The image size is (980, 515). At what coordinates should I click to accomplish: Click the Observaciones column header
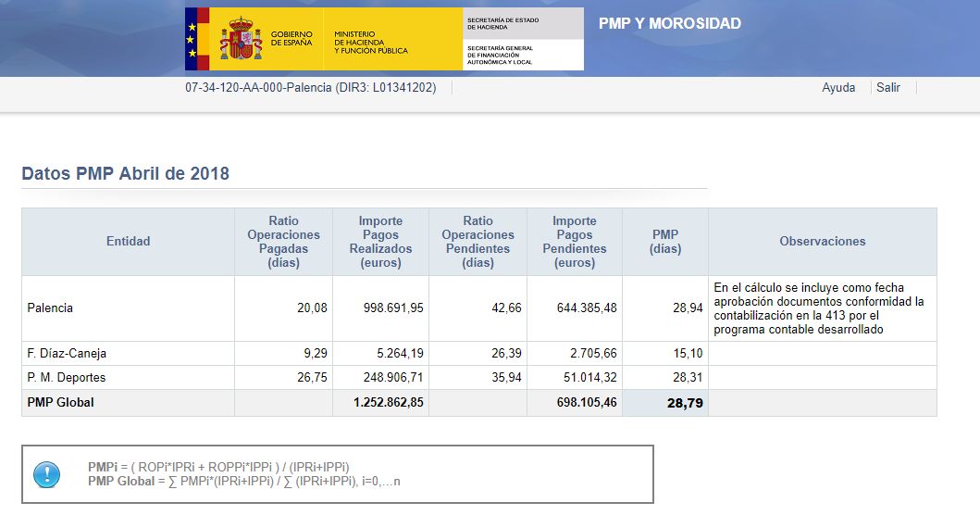click(822, 242)
